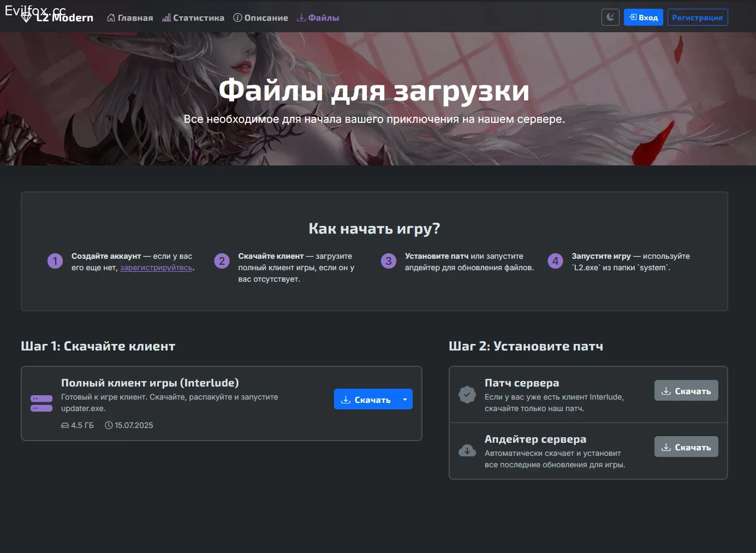Download the full Interlude client

point(366,400)
